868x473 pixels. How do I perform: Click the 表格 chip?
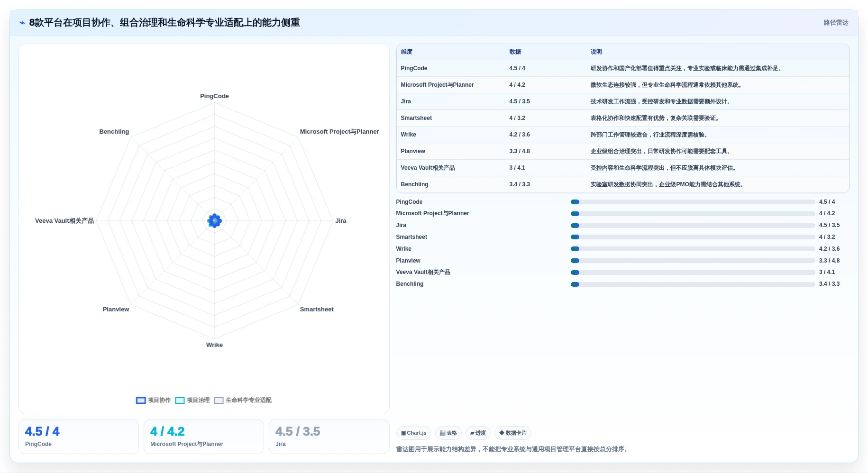click(x=448, y=433)
